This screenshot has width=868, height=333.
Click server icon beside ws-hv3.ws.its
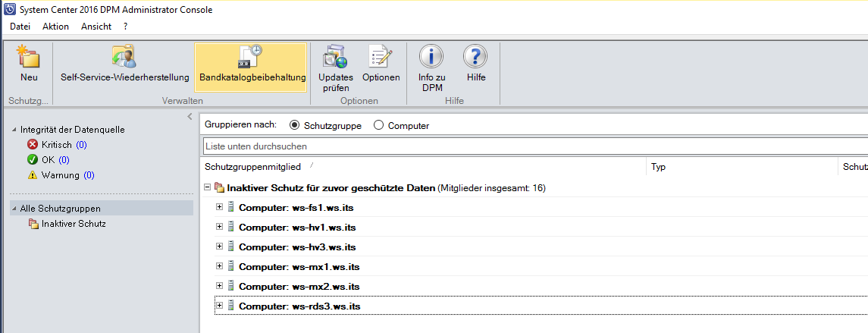(231, 247)
